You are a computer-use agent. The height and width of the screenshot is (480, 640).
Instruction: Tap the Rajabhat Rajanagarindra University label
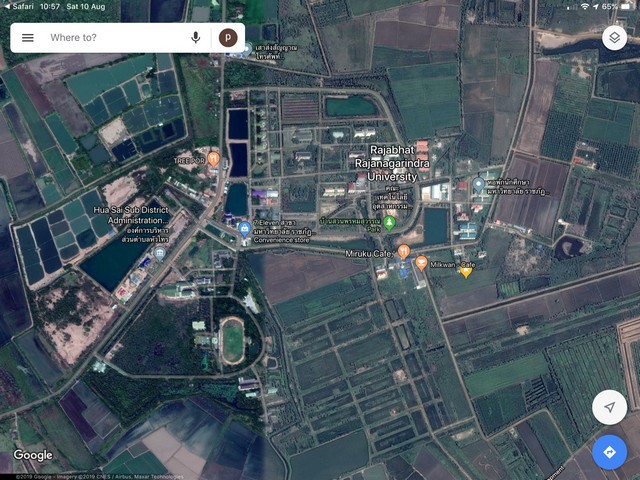click(x=392, y=163)
